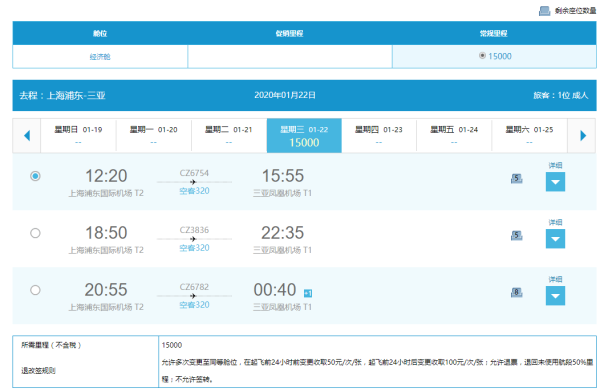The image size is (600, 392).
Task: Click the 18:50 departure time
Action: 106,233
